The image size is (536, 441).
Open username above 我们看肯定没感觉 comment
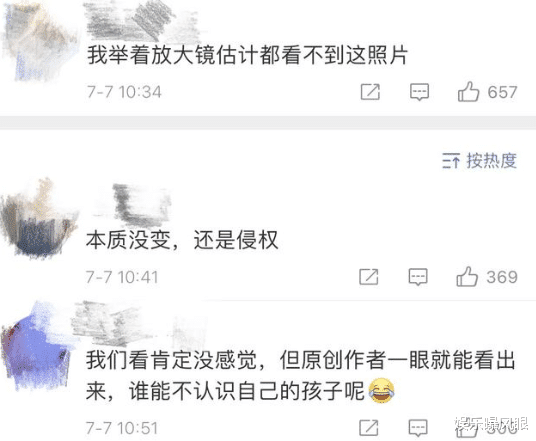pyautogui.click(x=138, y=324)
